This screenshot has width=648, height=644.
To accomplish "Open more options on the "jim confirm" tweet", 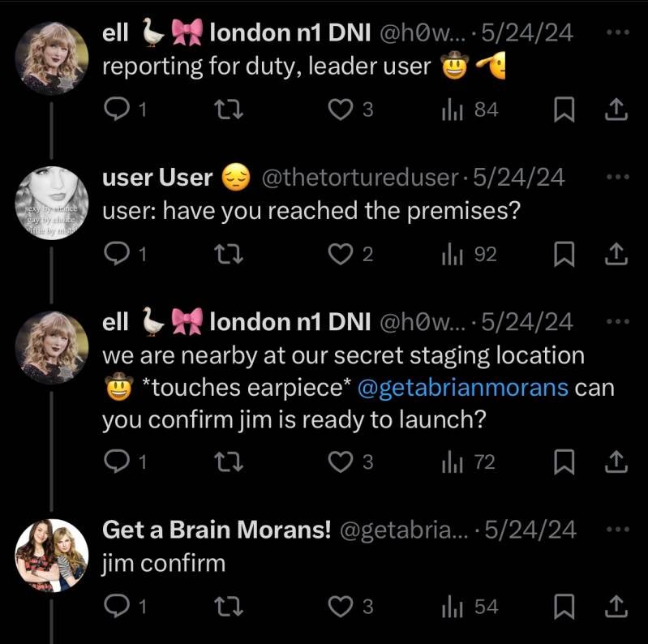I will 617,530.
